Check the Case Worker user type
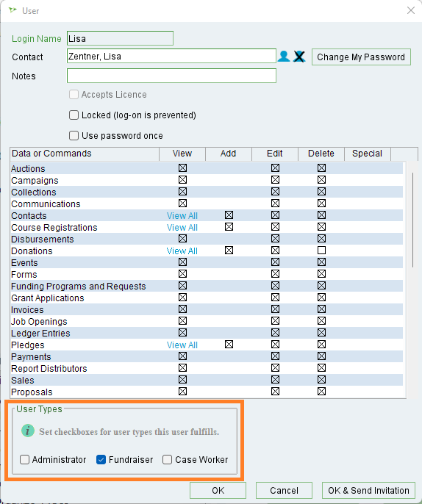422x504 pixels. coord(168,460)
